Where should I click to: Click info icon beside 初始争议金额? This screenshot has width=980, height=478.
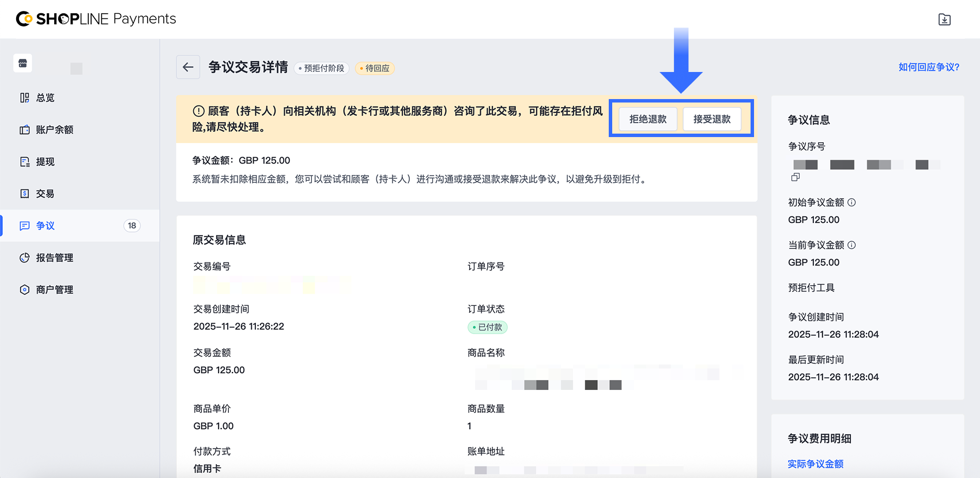pos(851,203)
